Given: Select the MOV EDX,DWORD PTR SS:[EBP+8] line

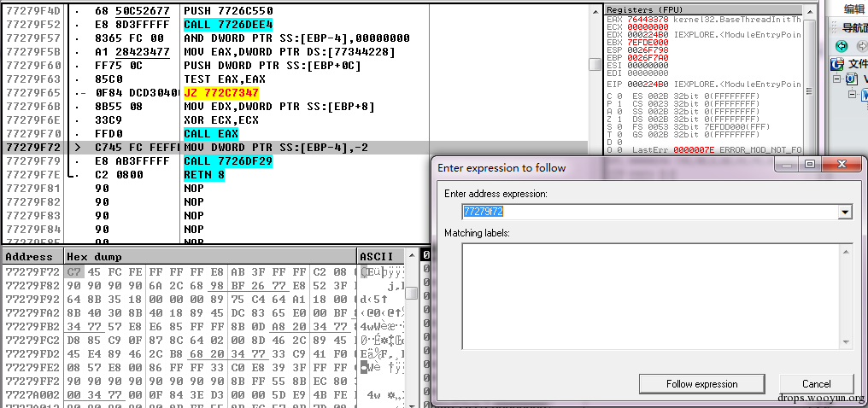Looking at the screenshot, I should point(279,107).
